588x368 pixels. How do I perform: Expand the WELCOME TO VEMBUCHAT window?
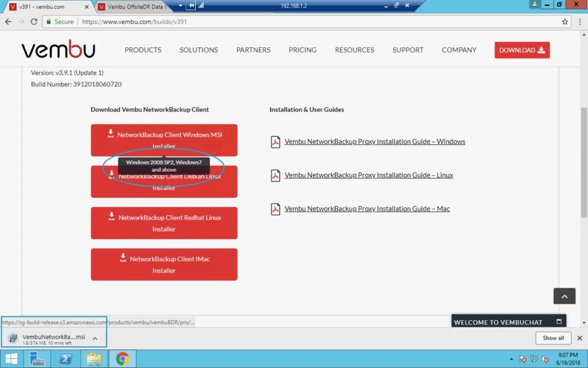coord(559,322)
